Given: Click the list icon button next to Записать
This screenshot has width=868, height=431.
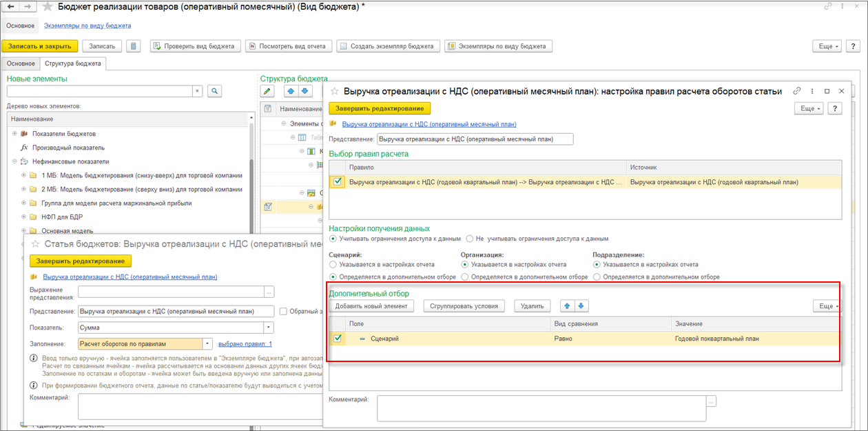Looking at the screenshot, I should [x=134, y=46].
